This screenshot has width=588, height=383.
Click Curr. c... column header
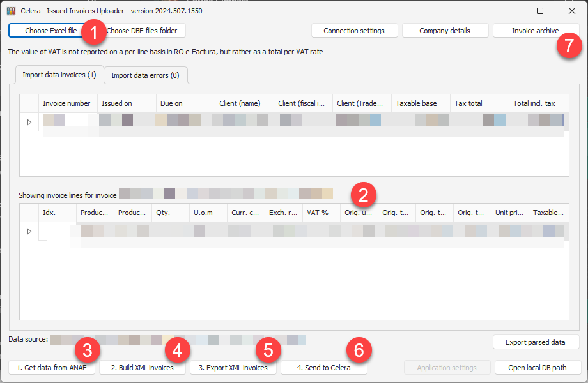[x=246, y=213]
